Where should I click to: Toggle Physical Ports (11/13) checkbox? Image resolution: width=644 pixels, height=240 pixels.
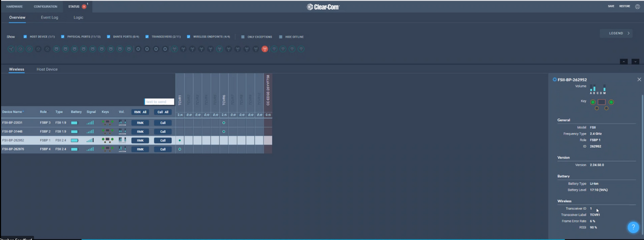[63, 37]
